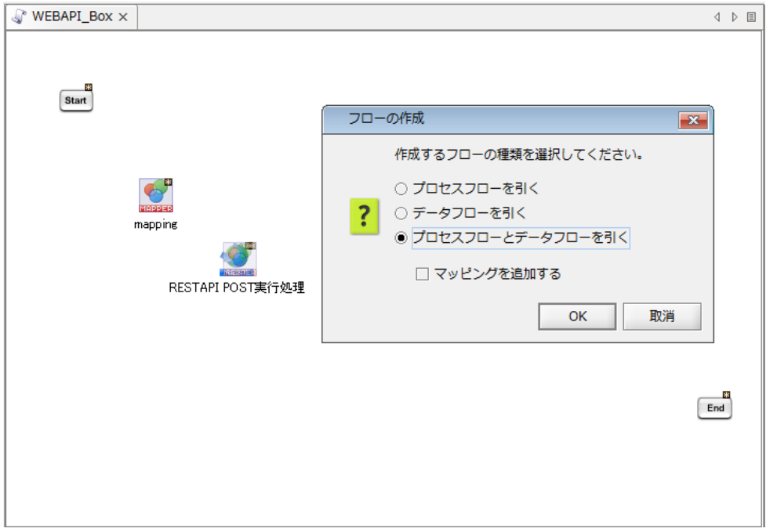Screen dimensions: 766x532
Task: Click the right tab-scroll arrow icon
Action: pyautogui.click(x=734, y=17)
